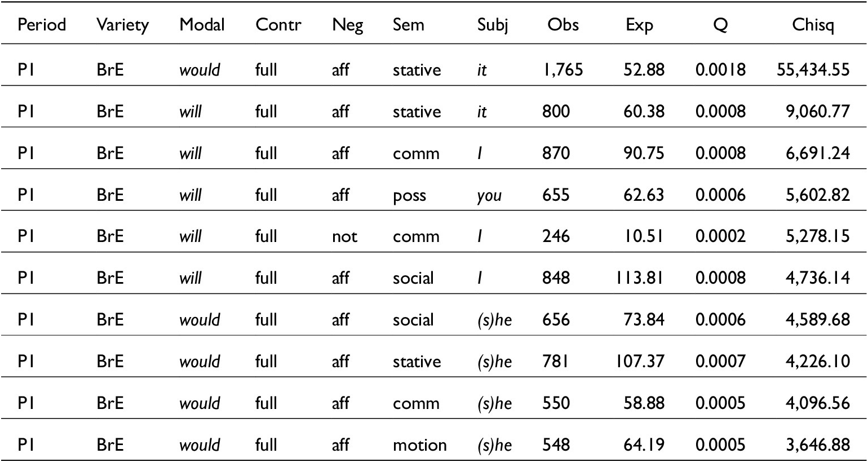
Task: Select the 'motion' semantic cell
Action: pyautogui.click(x=419, y=445)
